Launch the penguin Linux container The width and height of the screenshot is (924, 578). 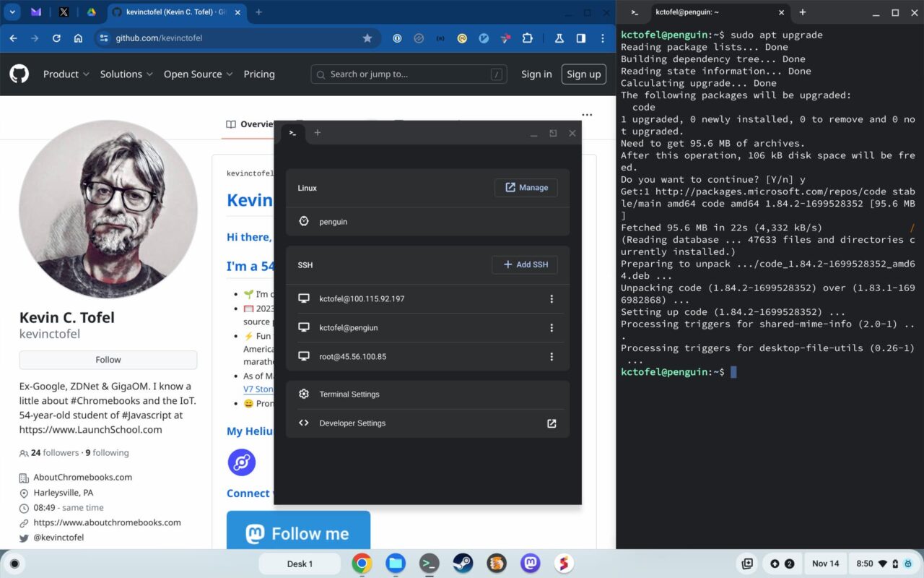tap(427, 222)
